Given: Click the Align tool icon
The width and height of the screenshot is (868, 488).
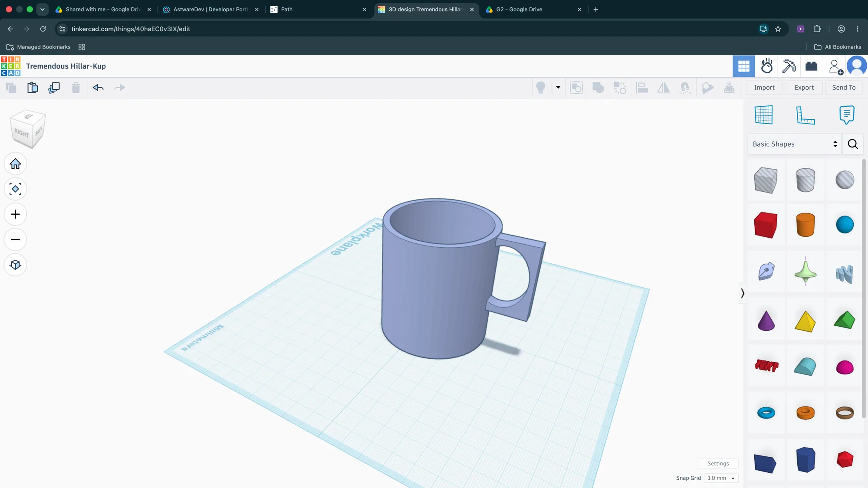Looking at the screenshot, I should tap(642, 88).
